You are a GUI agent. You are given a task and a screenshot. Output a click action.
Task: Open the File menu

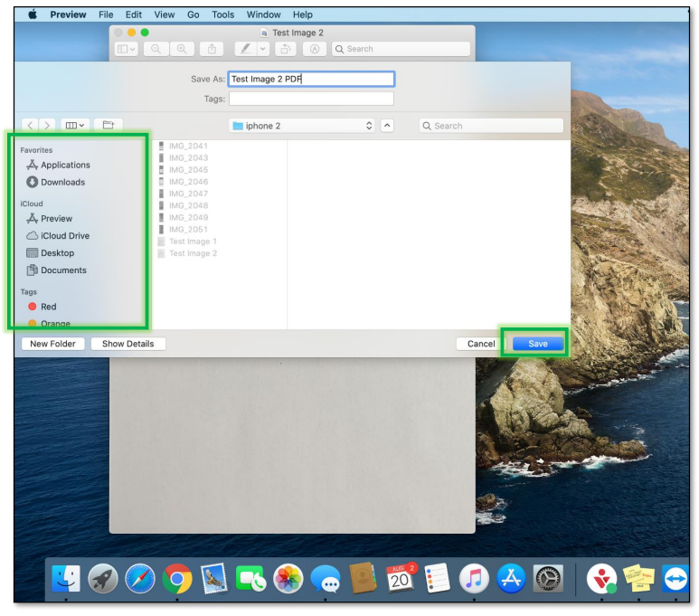click(x=105, y=14)
